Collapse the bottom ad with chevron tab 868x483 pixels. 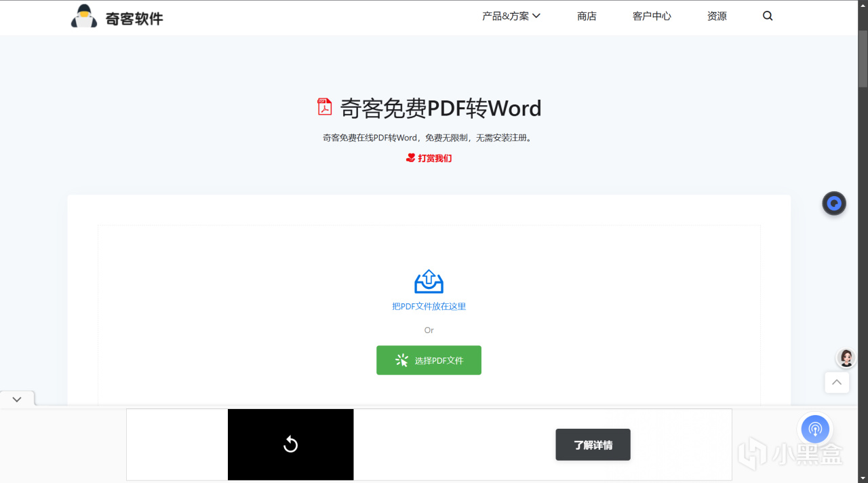(x=17, y=400)
